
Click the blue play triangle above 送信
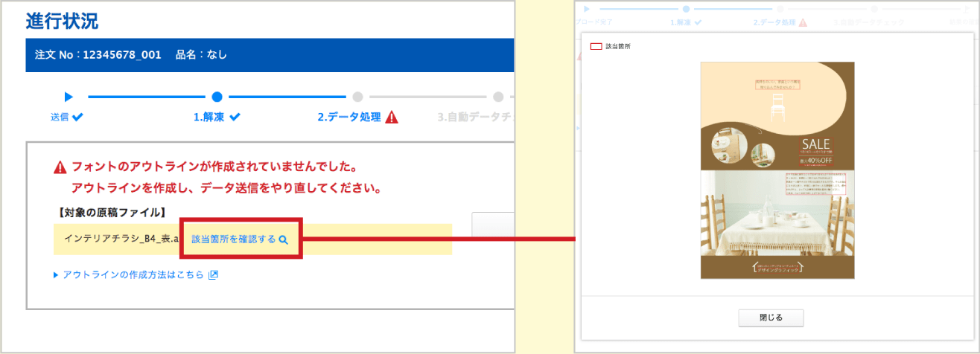pyautogui.click(x=69, y=97)
